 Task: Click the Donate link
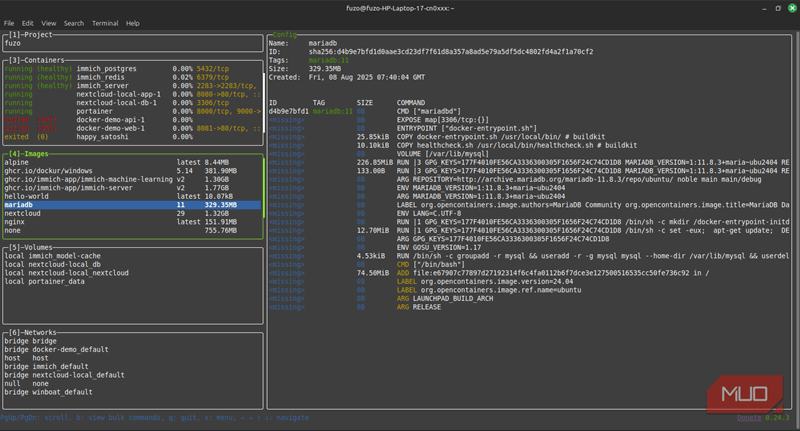(x=749, y=418)
